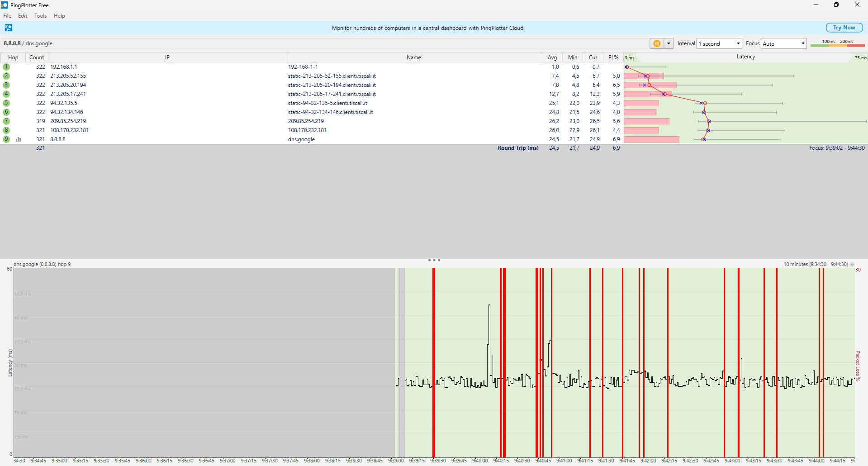Open the dropdown arrow beside pause button
The image size is (868, 466).
668,43
